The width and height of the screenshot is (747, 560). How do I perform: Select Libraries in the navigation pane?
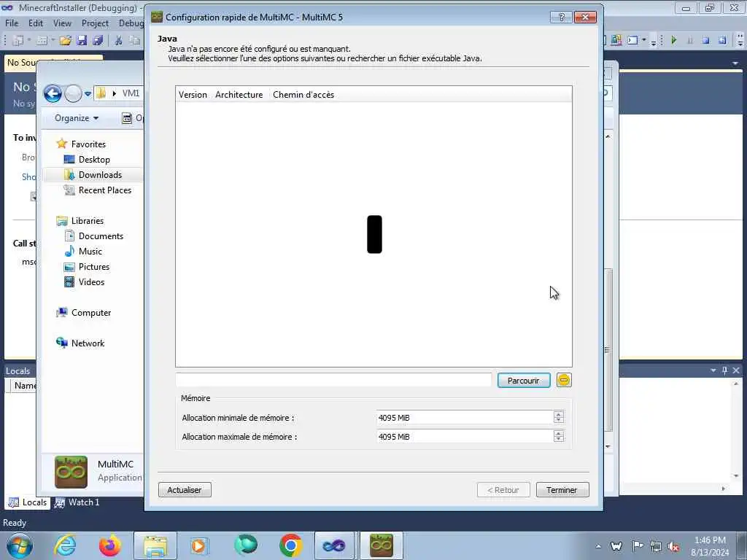pos(88,221)
